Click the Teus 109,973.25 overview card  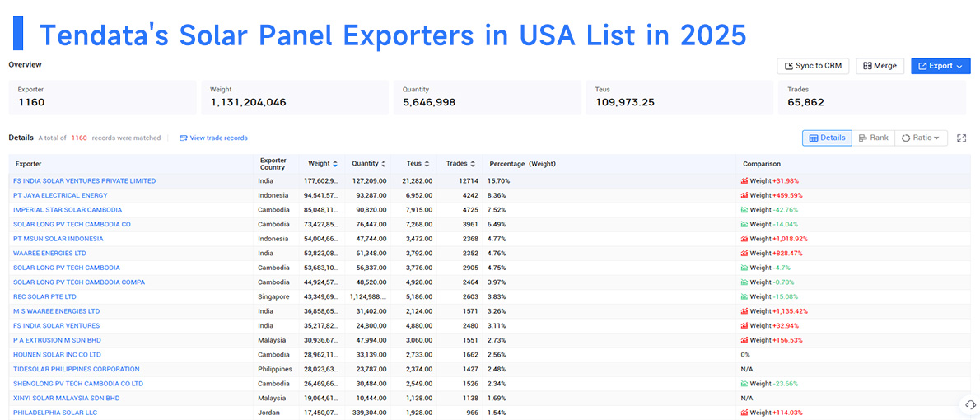(x=679, y=97)
